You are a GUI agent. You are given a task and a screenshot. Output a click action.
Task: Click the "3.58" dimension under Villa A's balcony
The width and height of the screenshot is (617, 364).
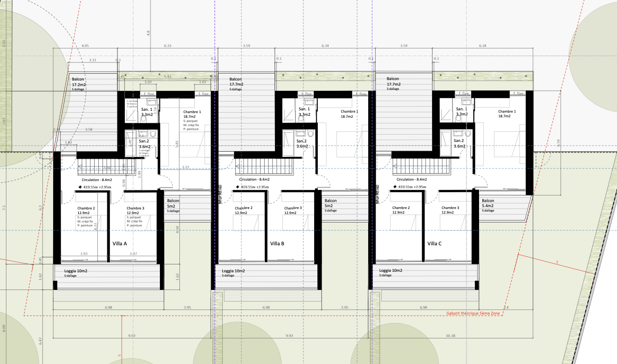89,129
